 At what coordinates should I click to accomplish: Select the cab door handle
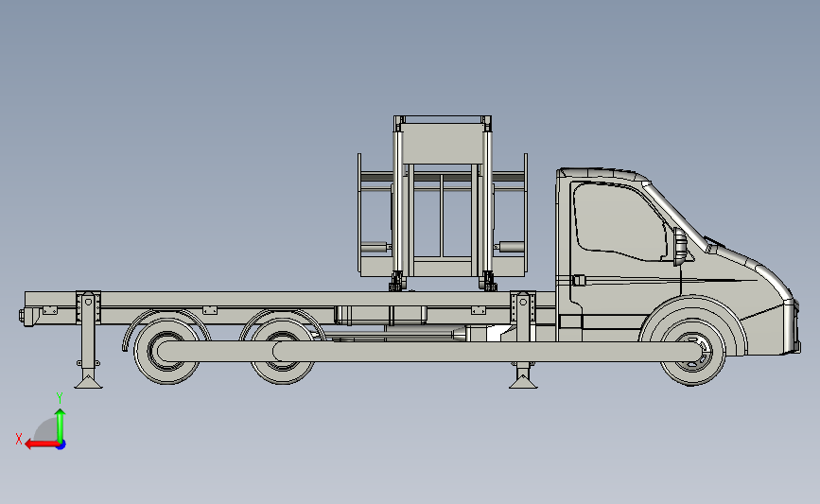pyautogui.click(x=578, y=280)
